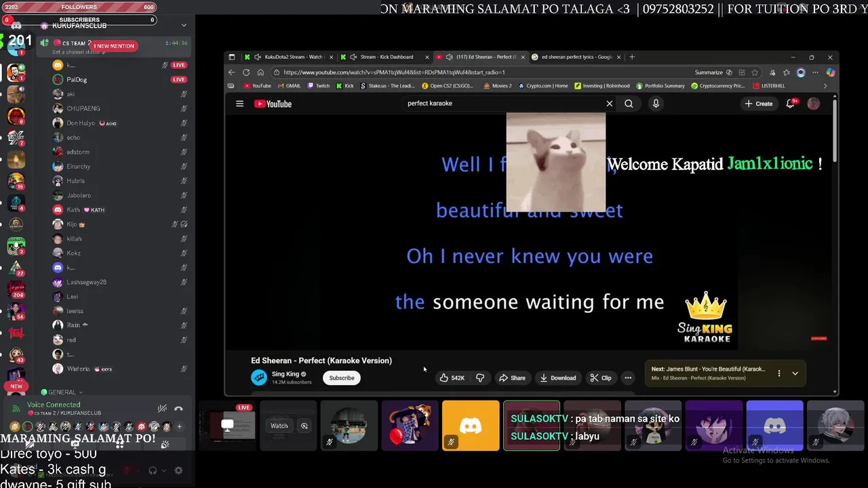
Task: Open Discord direct messages home icon
Action: (x=16, y=26)
